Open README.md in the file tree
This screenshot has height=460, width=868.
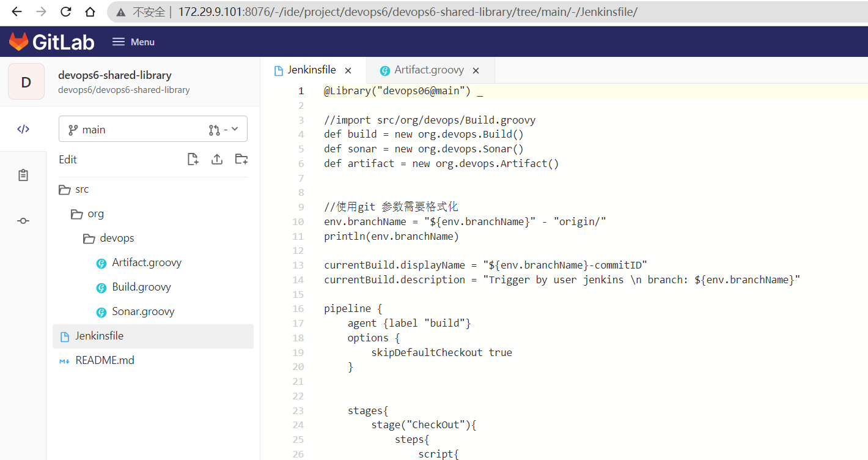(x=153, y=361)
